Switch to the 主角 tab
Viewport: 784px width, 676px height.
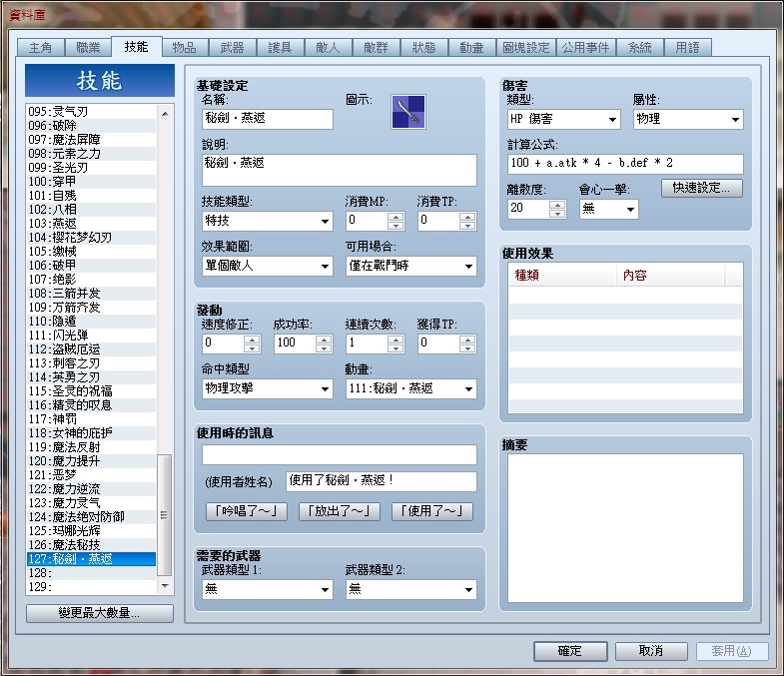click(41, 48)
